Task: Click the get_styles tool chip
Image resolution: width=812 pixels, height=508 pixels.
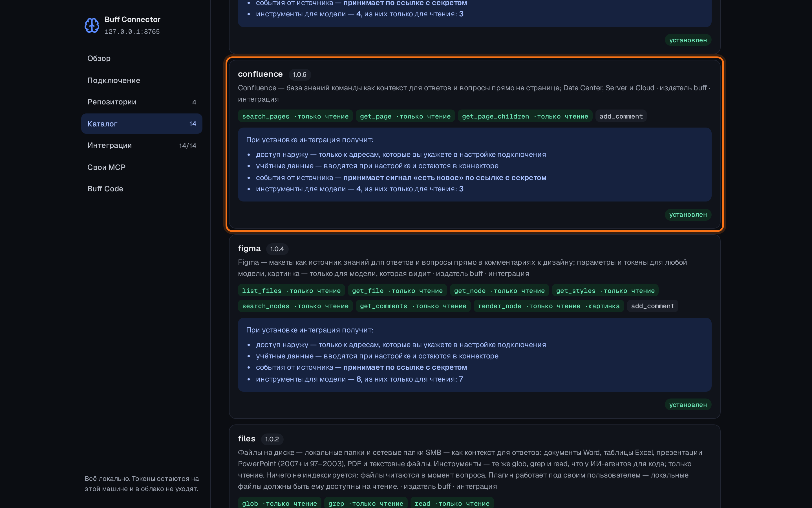Action: pyautogui.click(x=605, y=291)
